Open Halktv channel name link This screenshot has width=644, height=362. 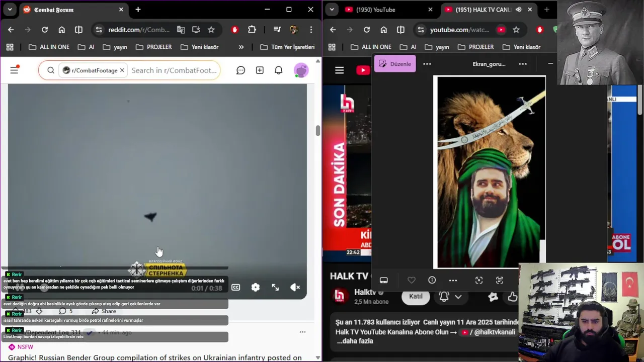point(365,292)
